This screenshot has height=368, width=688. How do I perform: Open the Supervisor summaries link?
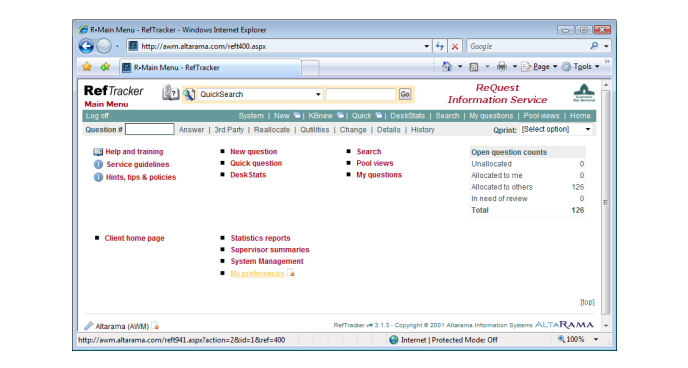[270, 250]
